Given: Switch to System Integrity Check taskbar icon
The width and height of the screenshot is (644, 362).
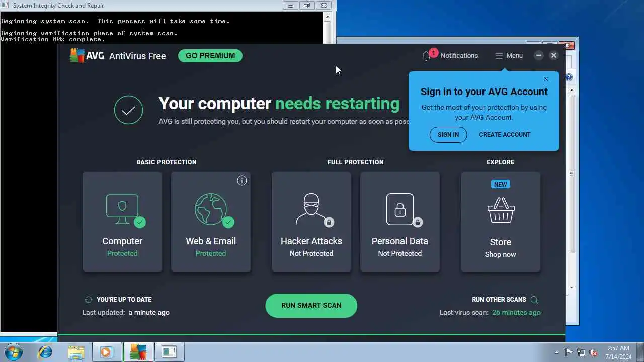Looking at the screenshot, I should click(x=169, y=352).
